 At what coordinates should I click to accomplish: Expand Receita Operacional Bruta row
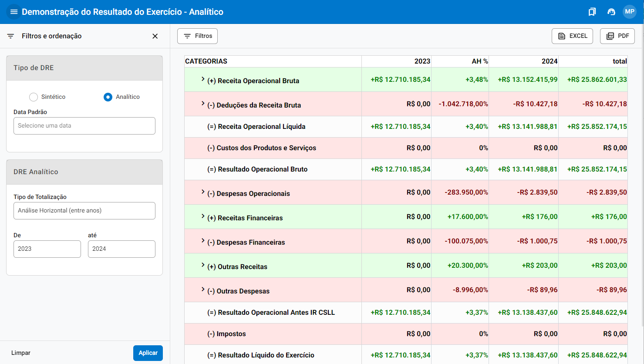pyautogui.click(x=203, y=79)
